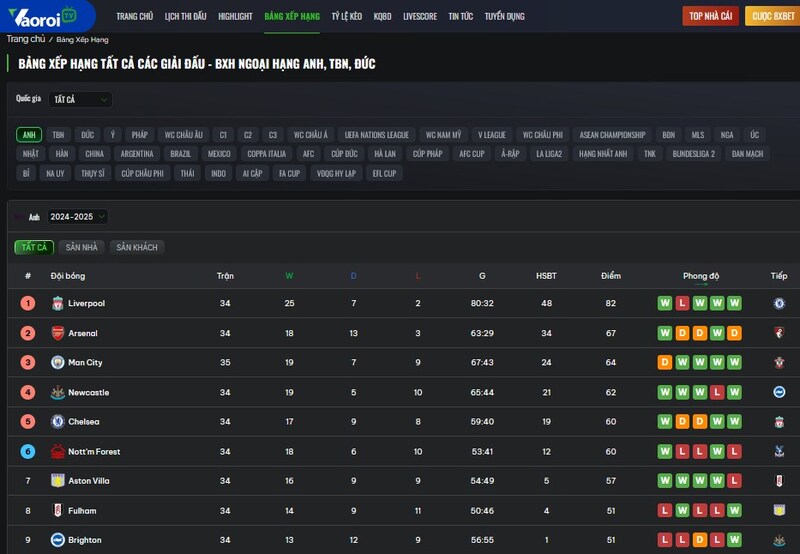Select the FA CUP chip
Image resolution: width=800 pixels, height=554 pixels.
coord(289,173)
